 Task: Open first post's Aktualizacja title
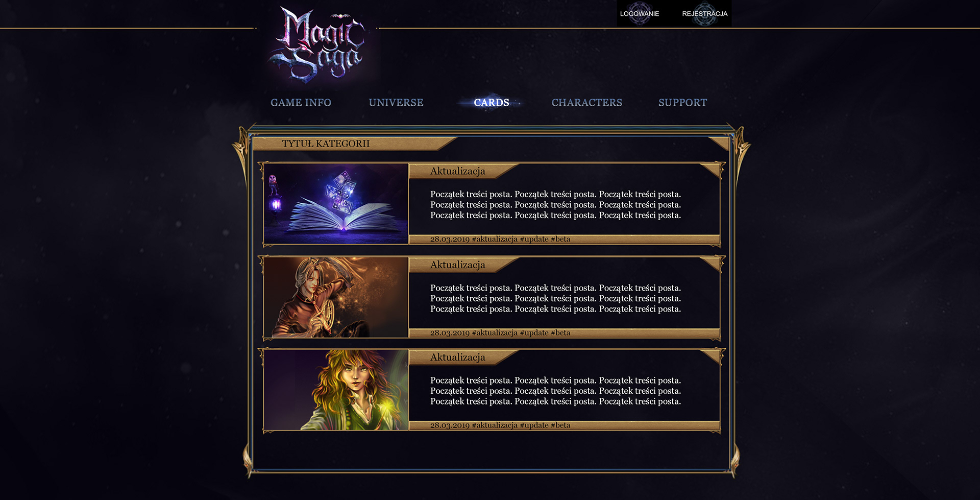(457, 171)
